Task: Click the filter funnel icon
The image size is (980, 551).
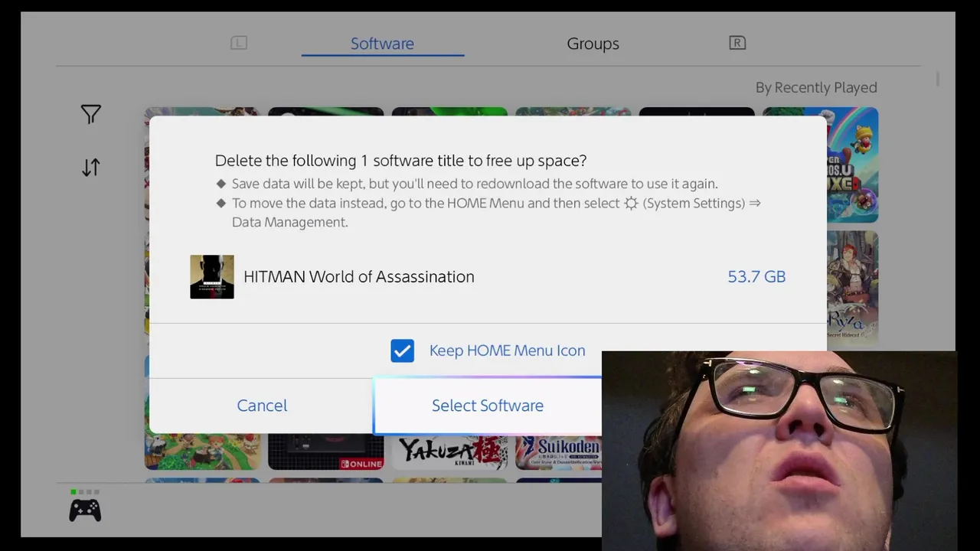Action: [91, 114]
